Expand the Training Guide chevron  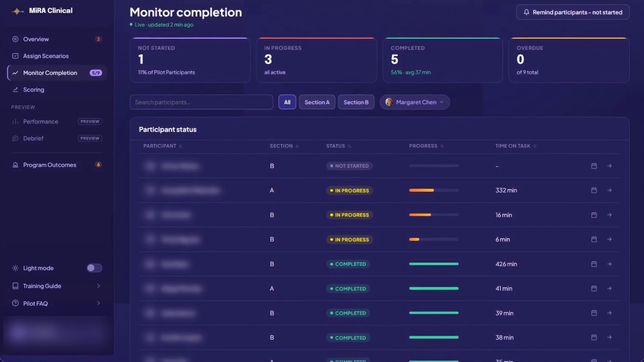pyautogui.click(x=98, y=285)
